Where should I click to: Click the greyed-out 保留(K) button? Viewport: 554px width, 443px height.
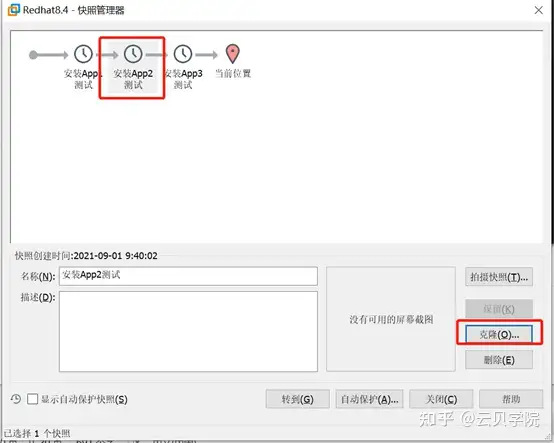click(x=499, y=309)
